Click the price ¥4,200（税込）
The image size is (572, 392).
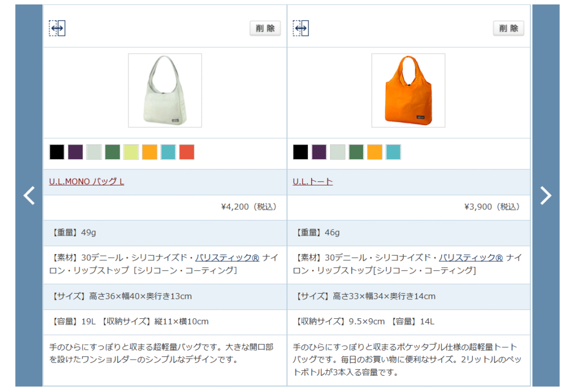[250, 207]
